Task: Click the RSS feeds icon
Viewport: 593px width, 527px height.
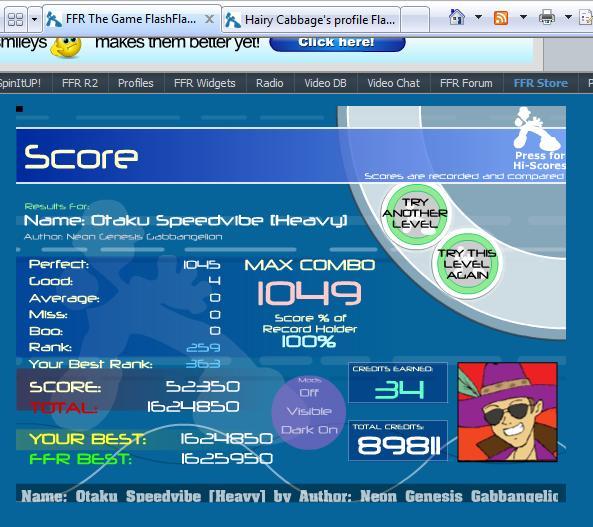Action: [501, 17]
